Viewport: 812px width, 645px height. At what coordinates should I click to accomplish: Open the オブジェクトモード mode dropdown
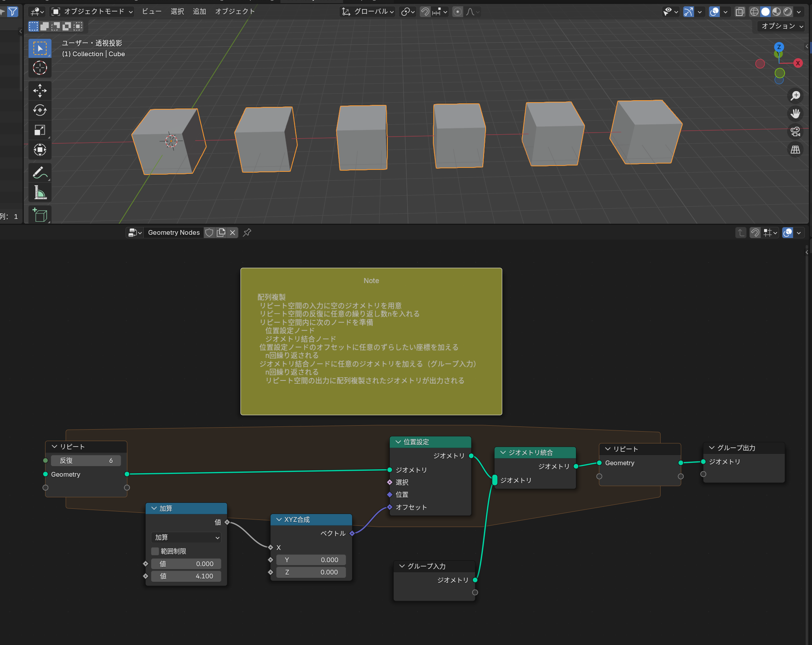click(x=93, y=11)
